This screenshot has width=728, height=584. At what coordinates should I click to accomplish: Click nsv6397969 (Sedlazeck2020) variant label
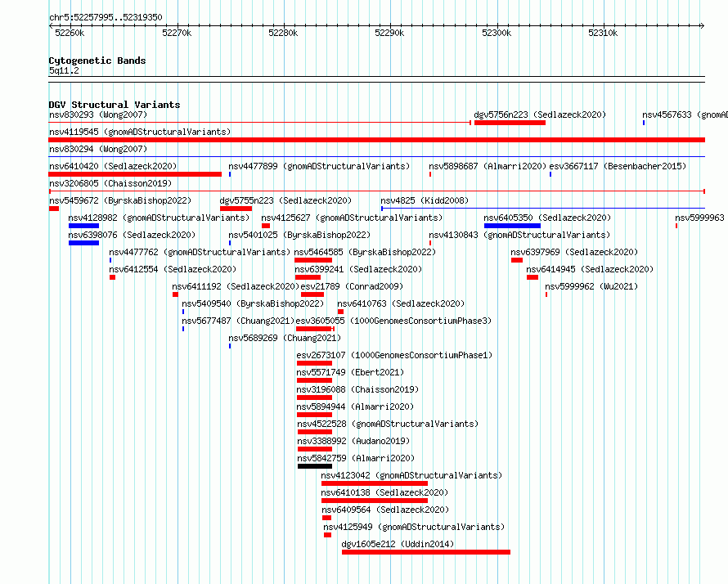(574, 252)
